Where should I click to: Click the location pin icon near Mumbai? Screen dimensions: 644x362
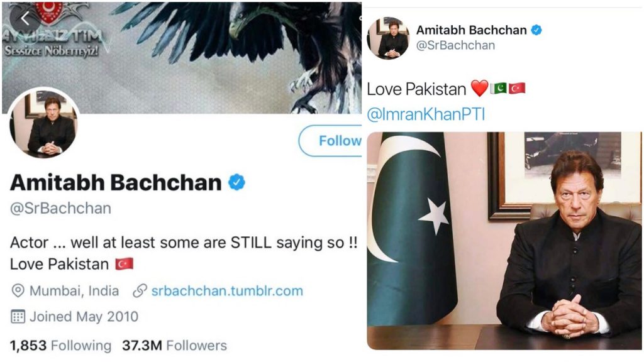(18, 291)
